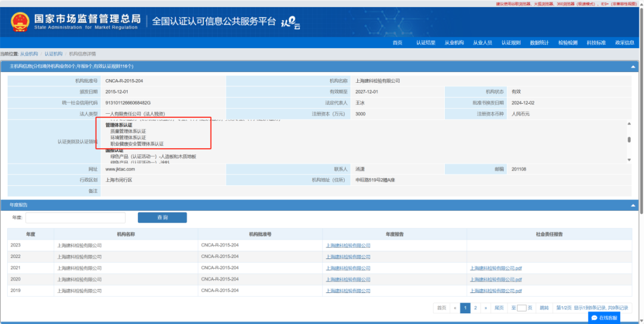Click 质量管理体系认证 in certification list

[128, 131]
